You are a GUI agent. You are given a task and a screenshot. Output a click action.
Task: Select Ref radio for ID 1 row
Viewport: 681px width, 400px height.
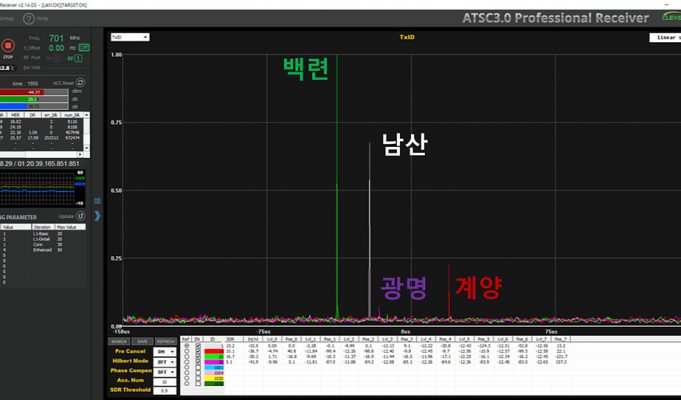[187, 346]
